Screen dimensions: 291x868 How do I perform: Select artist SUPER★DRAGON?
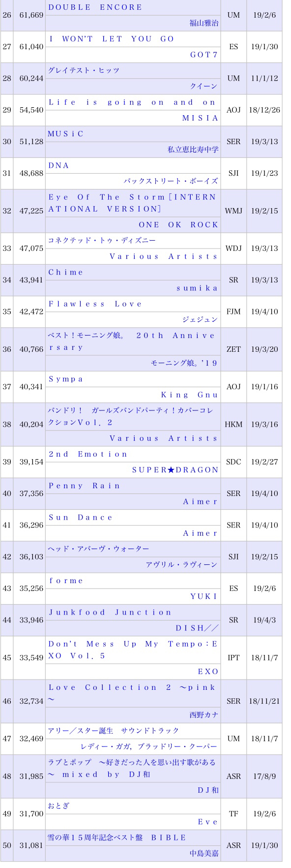coord(175,470)
